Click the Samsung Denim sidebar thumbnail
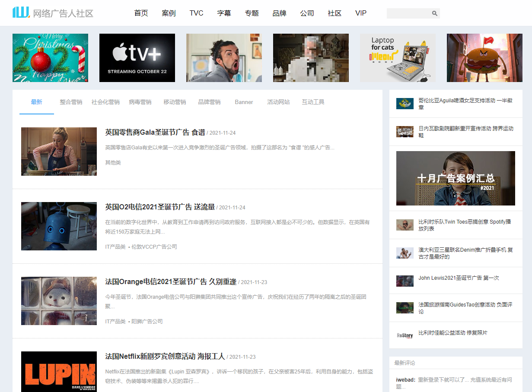 (405, 253)
